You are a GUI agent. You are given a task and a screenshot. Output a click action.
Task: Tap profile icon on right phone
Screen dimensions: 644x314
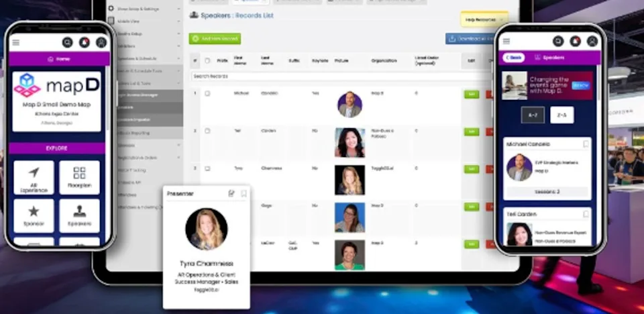[x=592, y=41]
